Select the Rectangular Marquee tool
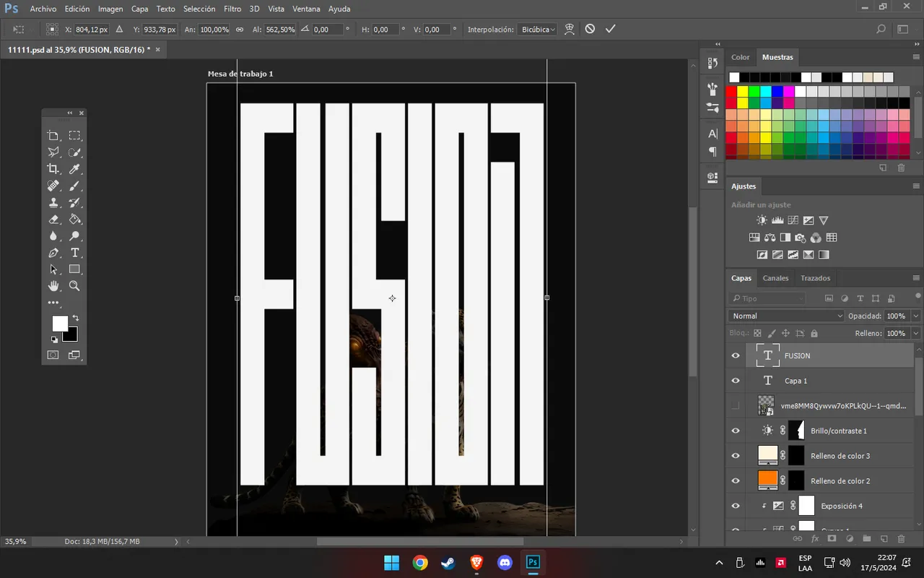 click(x=74, y=136)
